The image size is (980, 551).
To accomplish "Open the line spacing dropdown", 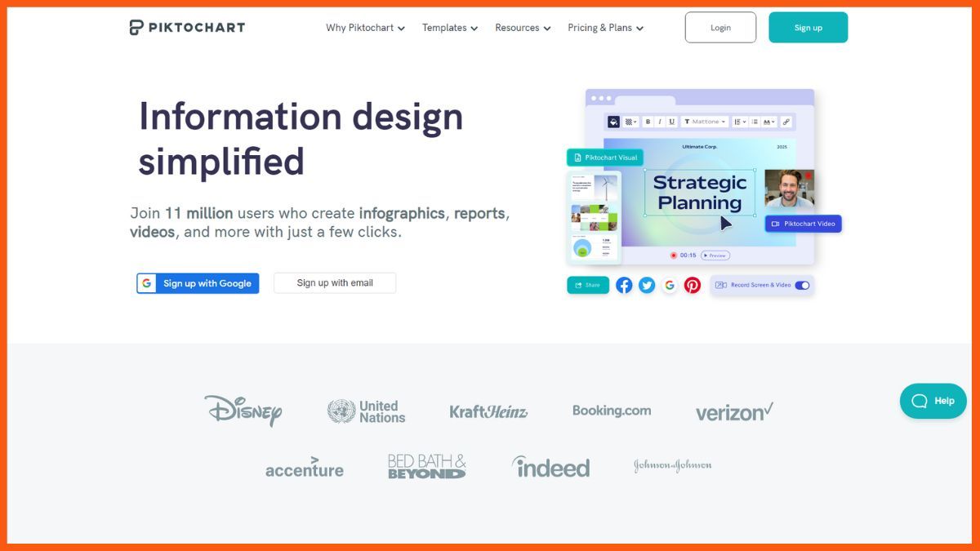I will pos(741,122).
